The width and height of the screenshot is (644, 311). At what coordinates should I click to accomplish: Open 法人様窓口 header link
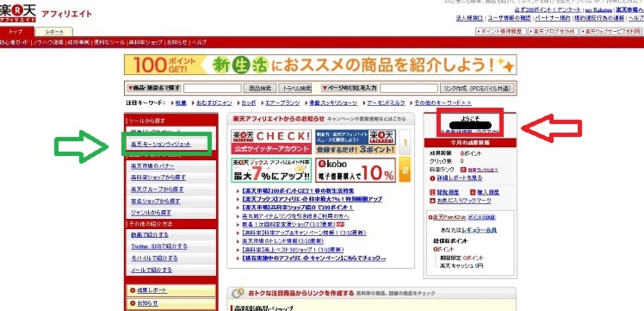469,18
